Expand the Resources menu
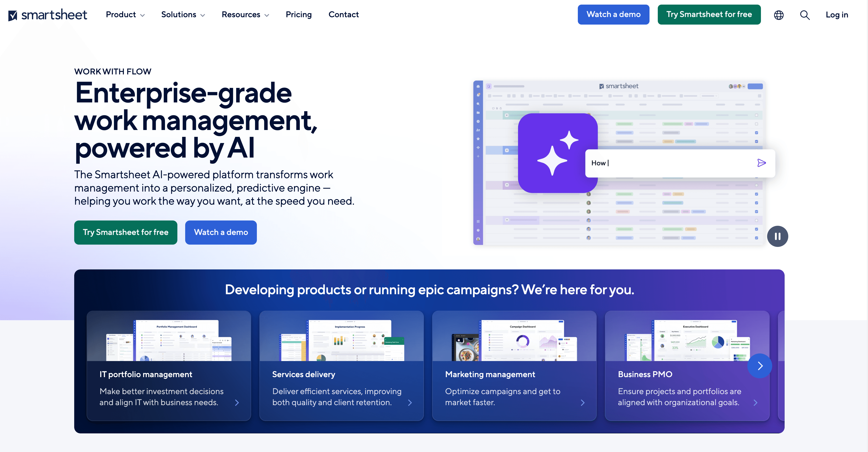The width and height of the screenshot is (868, 452). point(245,14)
